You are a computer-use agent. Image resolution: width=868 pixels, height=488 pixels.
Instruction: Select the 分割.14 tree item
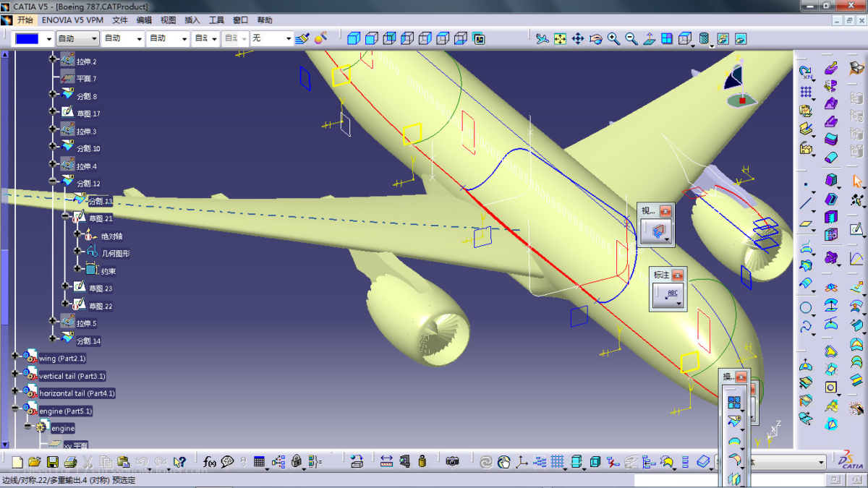(x=88, y=341)
